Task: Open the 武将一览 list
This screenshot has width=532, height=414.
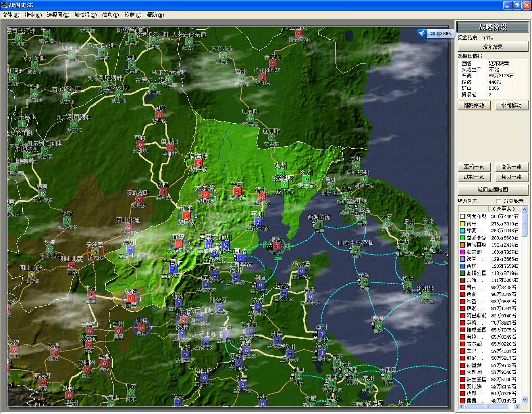Action: pos(474,177)
